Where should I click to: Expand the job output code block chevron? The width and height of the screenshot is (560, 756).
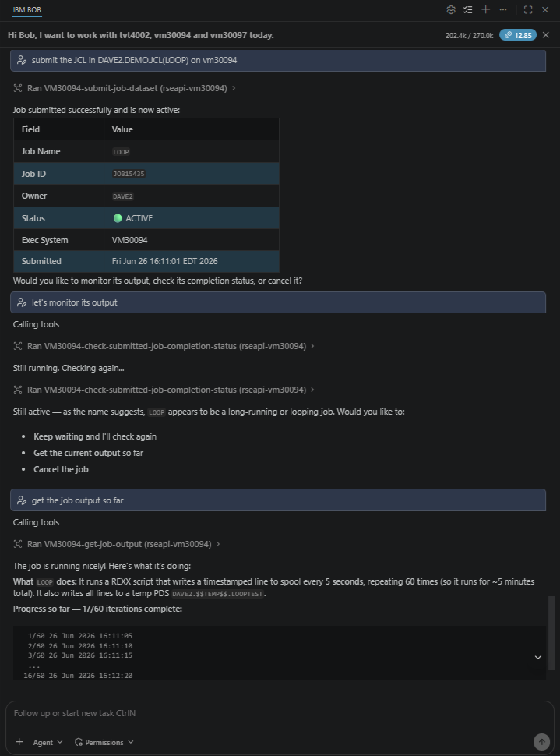point(538,657)
